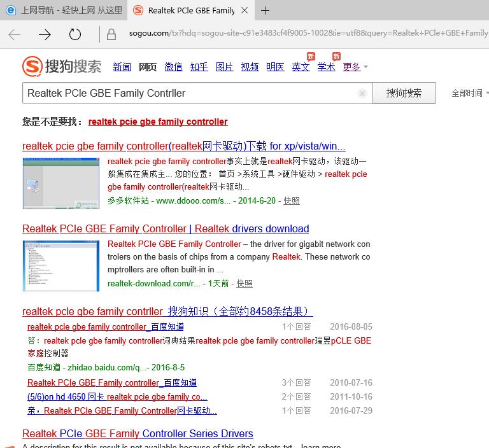Open the 学术 academic search category
Image resolution: width=489 pixels, height=448 pixels.
coord(326,67)
